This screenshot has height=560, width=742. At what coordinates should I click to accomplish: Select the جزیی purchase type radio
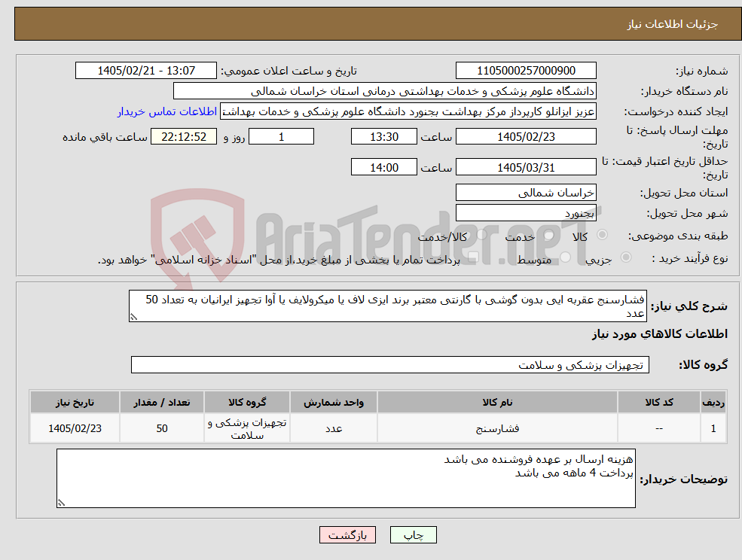[x=625, y=257]
